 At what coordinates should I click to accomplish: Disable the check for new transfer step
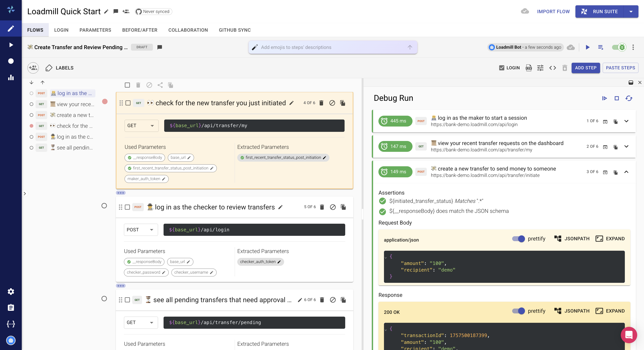(332, 103)
